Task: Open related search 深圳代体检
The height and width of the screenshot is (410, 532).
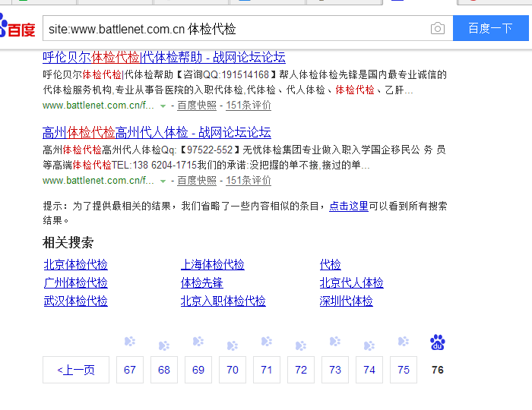Action: tap(346, 301)
